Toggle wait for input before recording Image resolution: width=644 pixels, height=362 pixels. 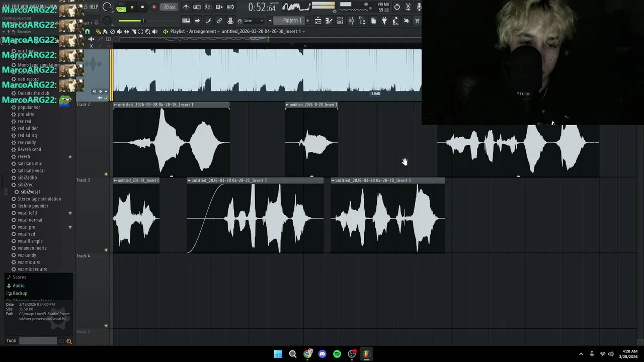(x=197, y=7)
